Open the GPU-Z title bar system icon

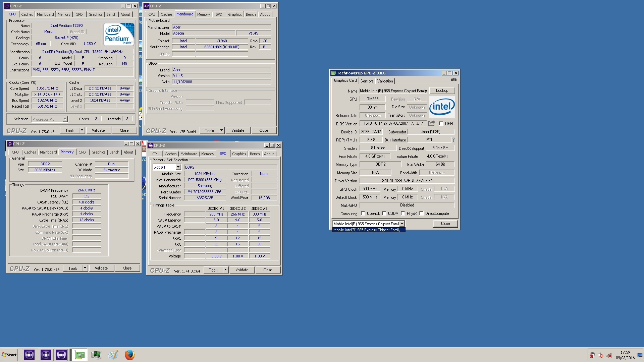pos(333,73)
